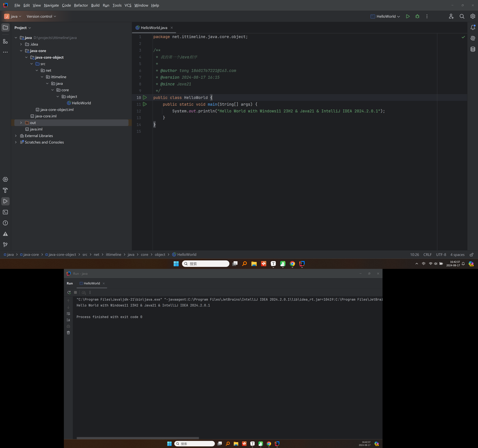Open the HelloWorld run configuration dropdown
This screenshot has width=478, height=448.
tap(385, 16)
